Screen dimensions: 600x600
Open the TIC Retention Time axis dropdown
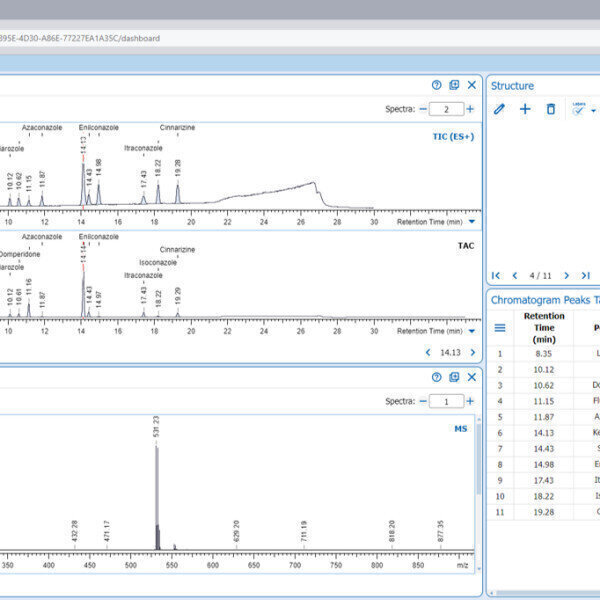(472, 222)
